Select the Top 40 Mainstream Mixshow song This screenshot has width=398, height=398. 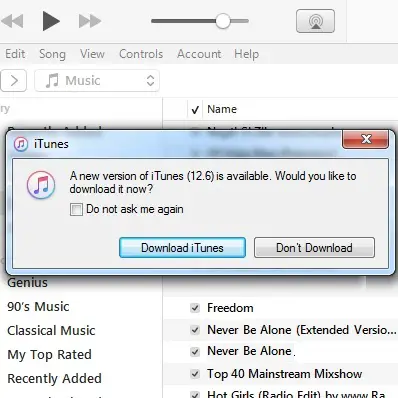coord(284,374)
